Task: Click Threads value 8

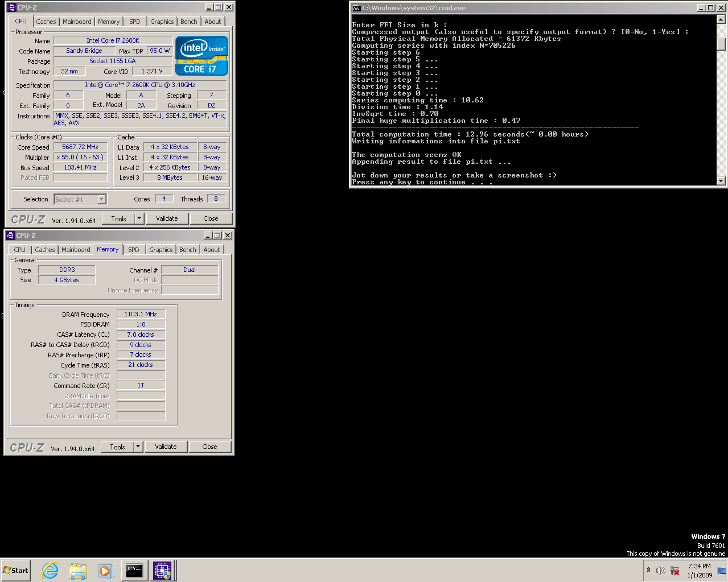Action: [x=216, y=199]
